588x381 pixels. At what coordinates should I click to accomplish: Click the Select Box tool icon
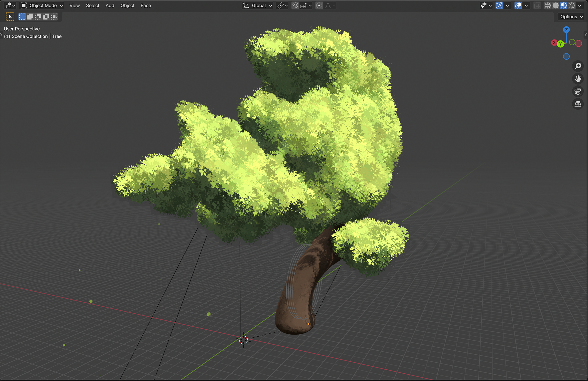[10, 17]
